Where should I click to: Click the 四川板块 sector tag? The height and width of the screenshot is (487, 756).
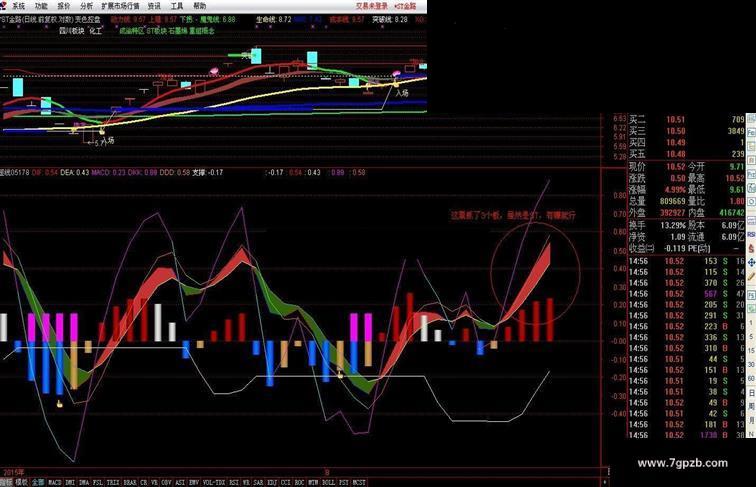(71, 30)
